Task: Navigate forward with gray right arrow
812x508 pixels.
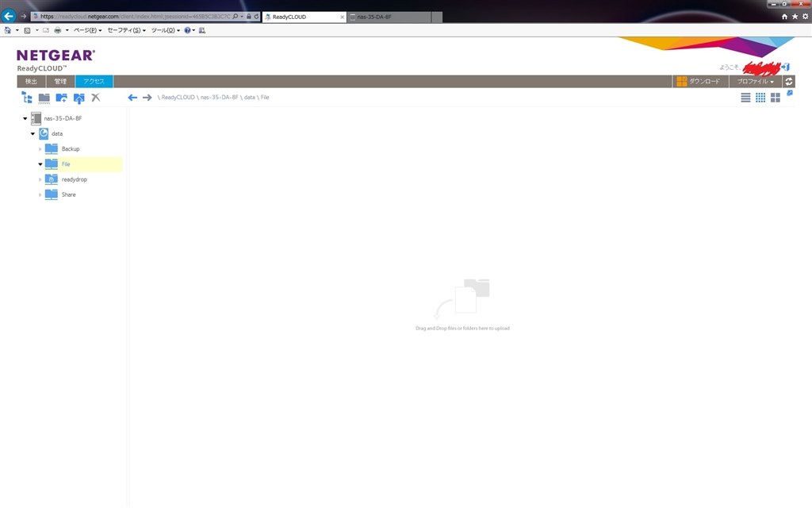Action: pos(147,98)
